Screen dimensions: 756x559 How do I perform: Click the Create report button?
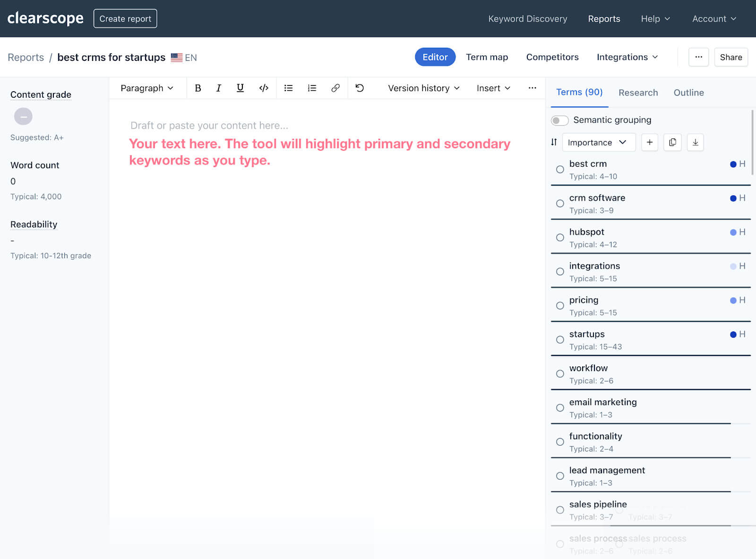(x=125, y=18)
